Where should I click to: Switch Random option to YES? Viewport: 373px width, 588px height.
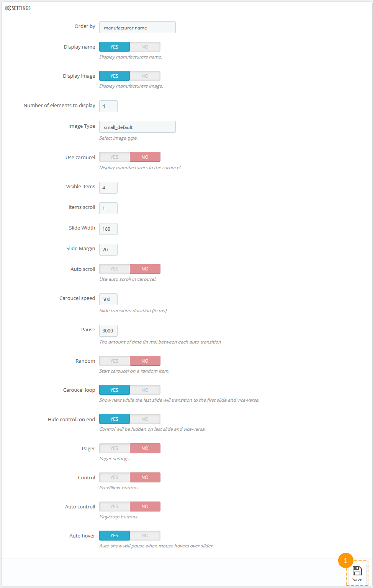[115, 361]
